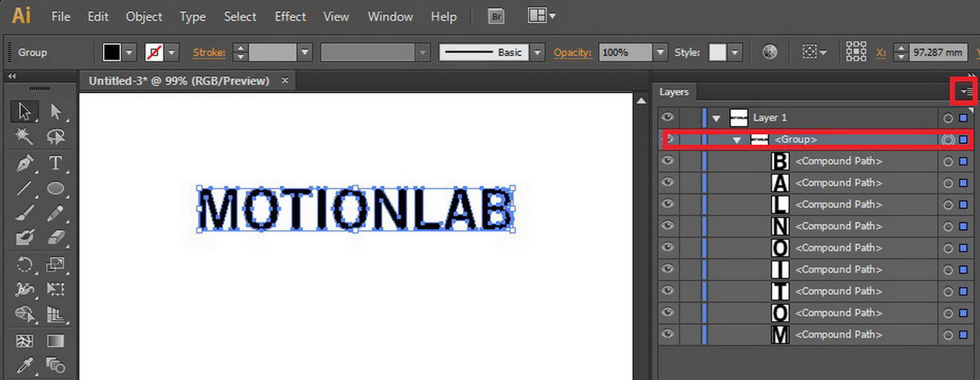Select the Eyedropper tool
Image resolution: width=980 pixels, height=380 pixels.
tap(25, 366)
